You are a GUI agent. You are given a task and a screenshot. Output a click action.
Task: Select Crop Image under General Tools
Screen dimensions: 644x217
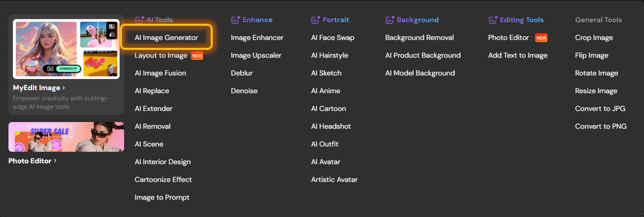point(594,37)
